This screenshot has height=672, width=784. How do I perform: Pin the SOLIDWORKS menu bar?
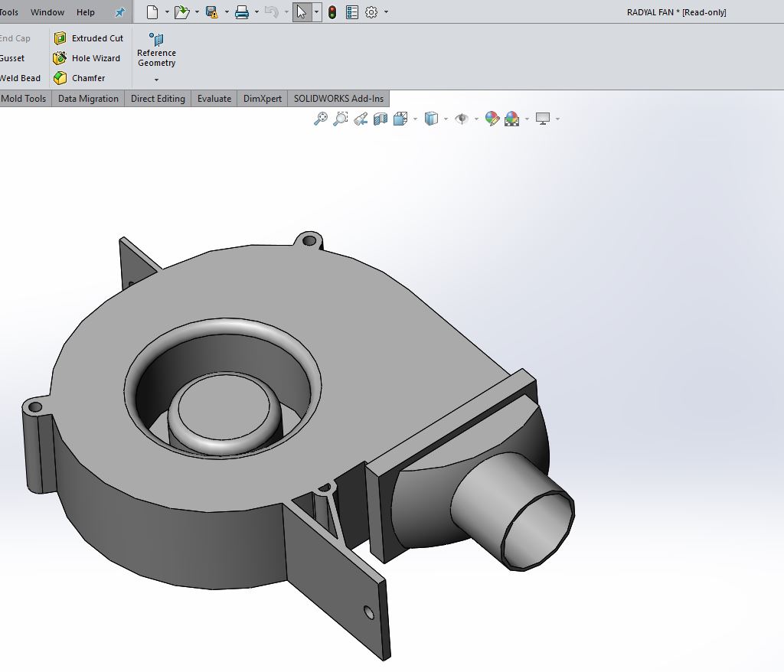(120, 12)
